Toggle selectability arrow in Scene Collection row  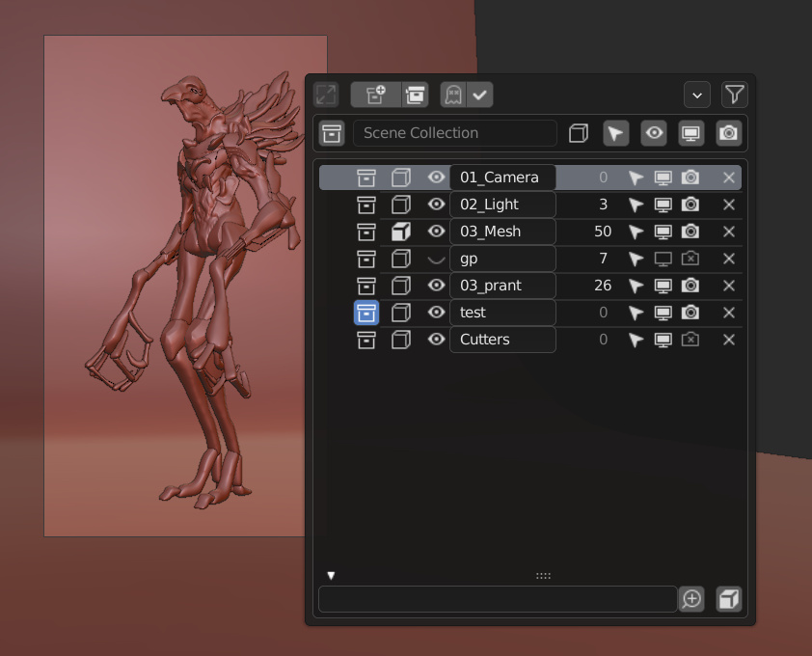point(615,133)
